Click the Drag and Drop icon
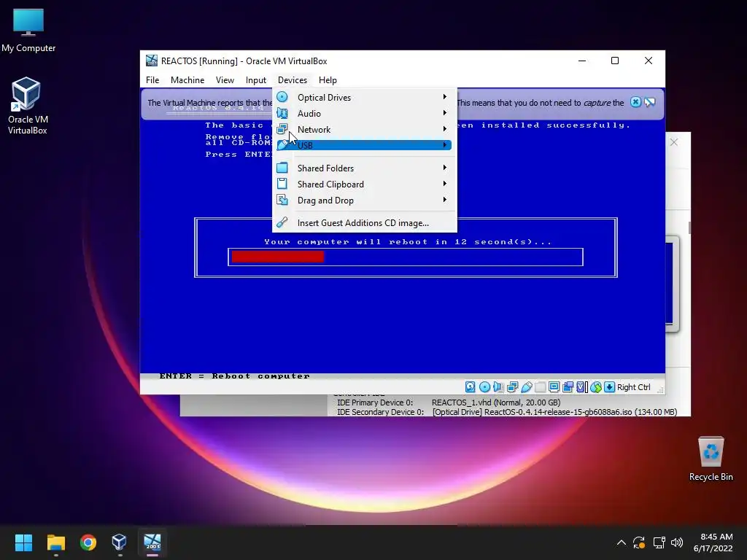The image size is (747, 560). point(282,200)
